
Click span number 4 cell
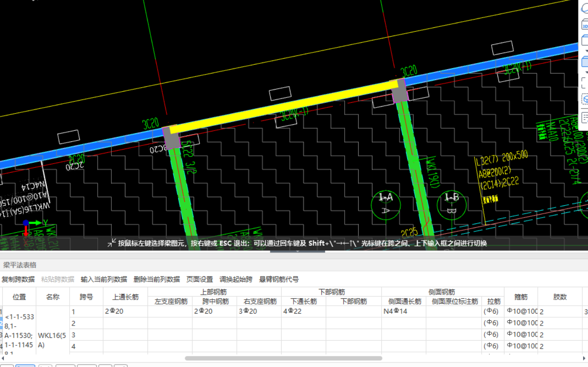point(86,346)
